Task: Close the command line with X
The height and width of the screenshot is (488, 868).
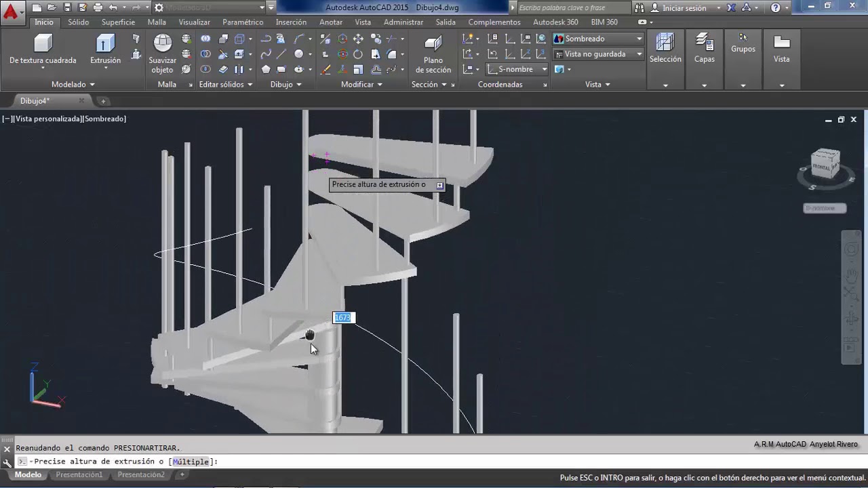Action: coord(7,449)
